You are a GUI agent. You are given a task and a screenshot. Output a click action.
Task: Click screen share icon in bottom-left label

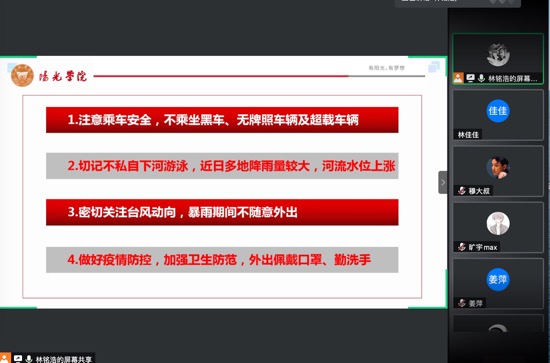pos(18,358)
